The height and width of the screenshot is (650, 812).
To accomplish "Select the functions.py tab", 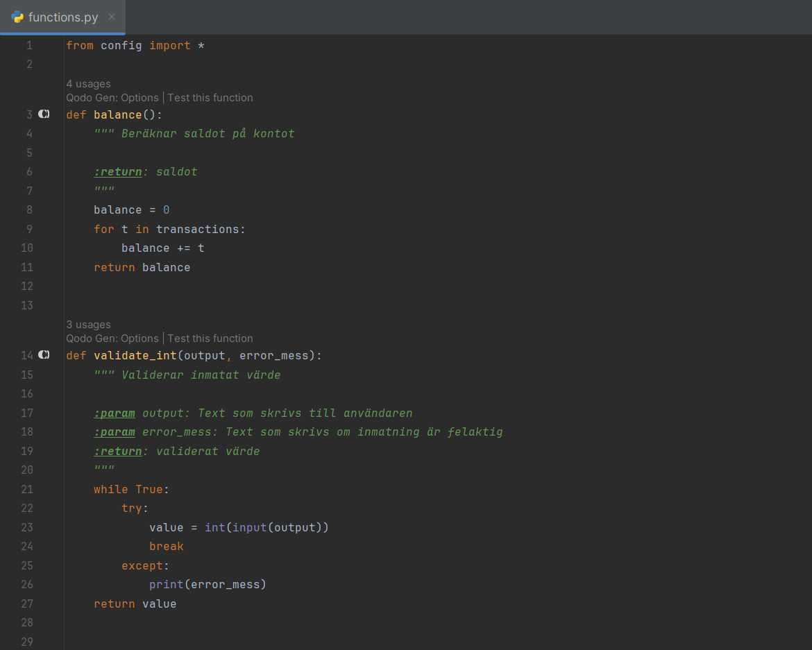I will pos(62,17).
